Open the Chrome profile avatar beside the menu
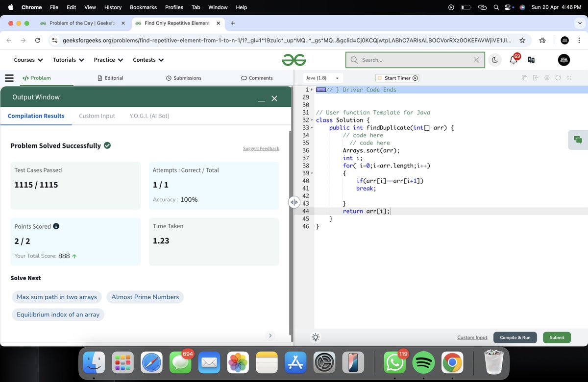 (565, 41)
